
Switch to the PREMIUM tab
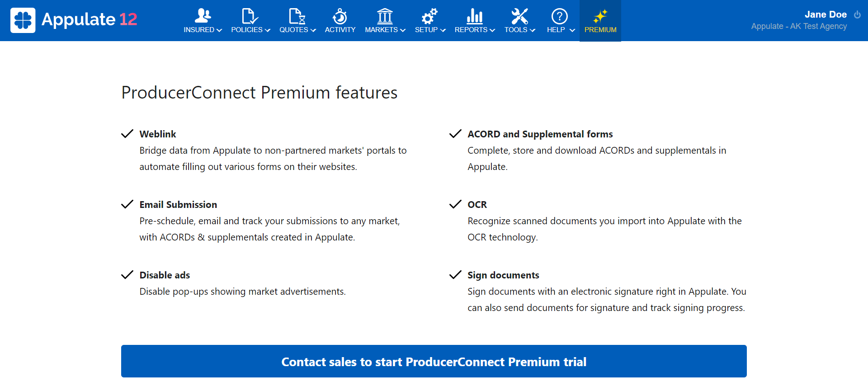tap(600, 20)
